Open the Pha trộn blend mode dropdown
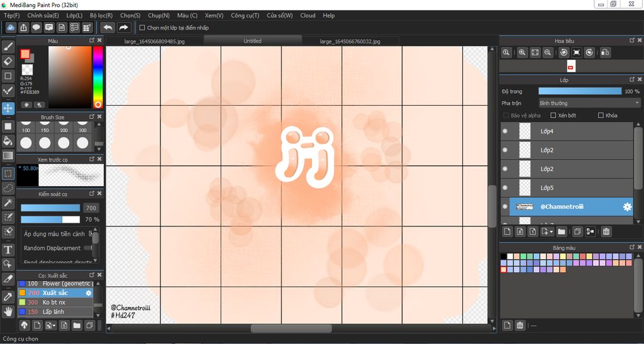The image size is (644, 344). [x=589, y=103]
